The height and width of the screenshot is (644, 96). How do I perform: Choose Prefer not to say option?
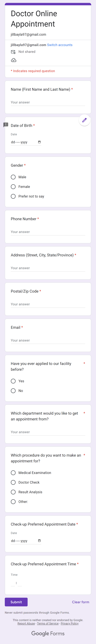pyautogui.click(x=13, y=196)
